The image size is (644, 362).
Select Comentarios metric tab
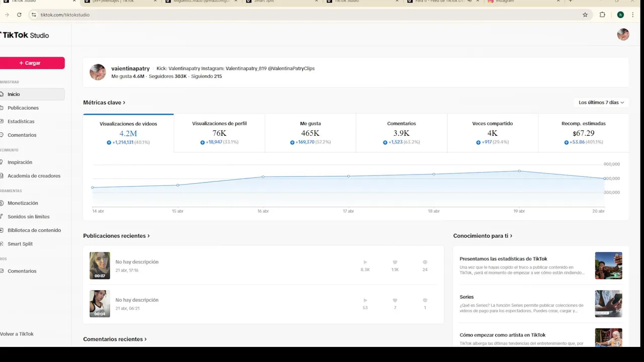401,133
